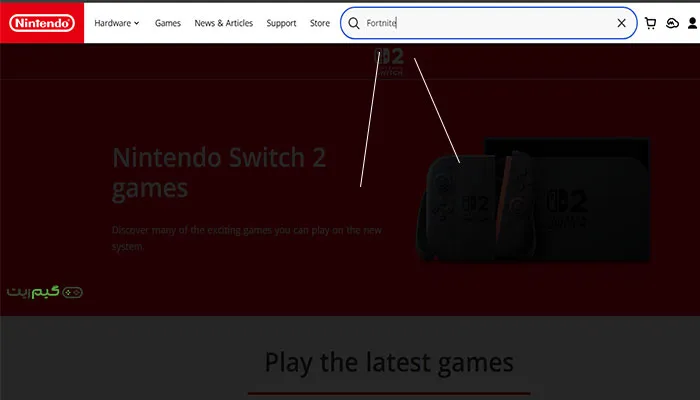
Task: Open the Games menu item
Action: [x=168, y=23]
